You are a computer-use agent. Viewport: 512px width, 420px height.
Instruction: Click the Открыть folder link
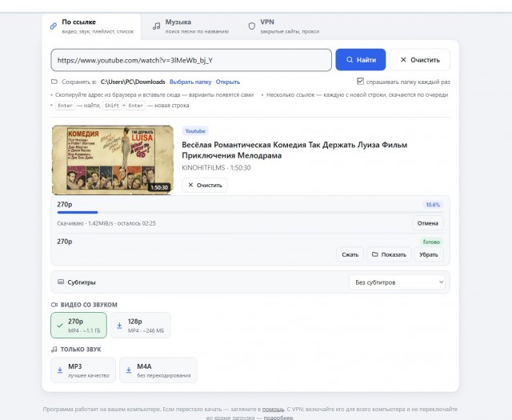pos(227,82)
